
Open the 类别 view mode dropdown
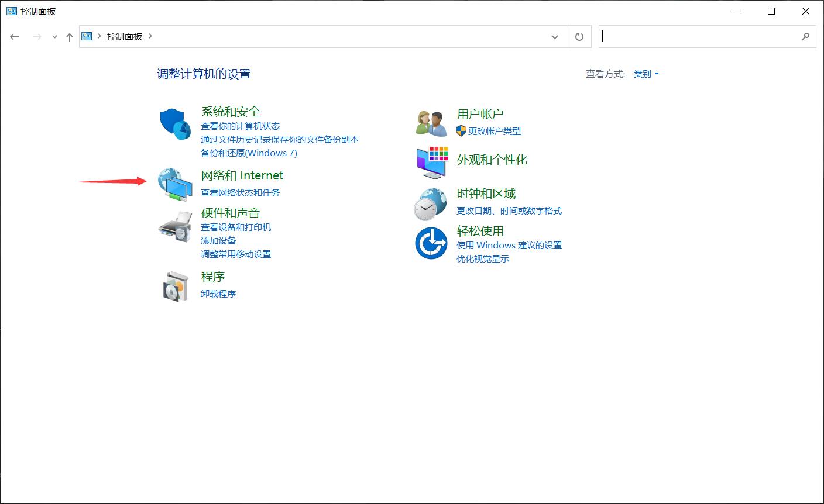(x=647, y=74)
